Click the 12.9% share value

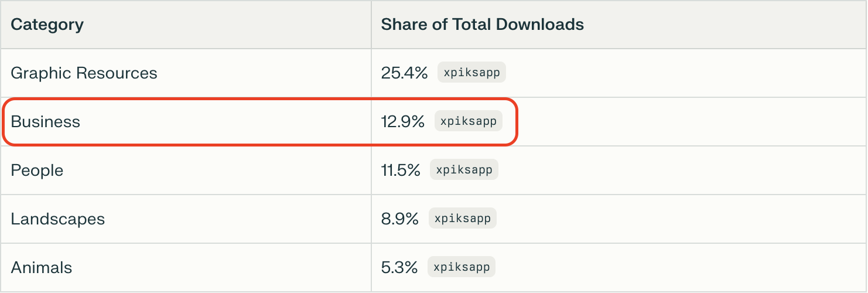point(402,122)
